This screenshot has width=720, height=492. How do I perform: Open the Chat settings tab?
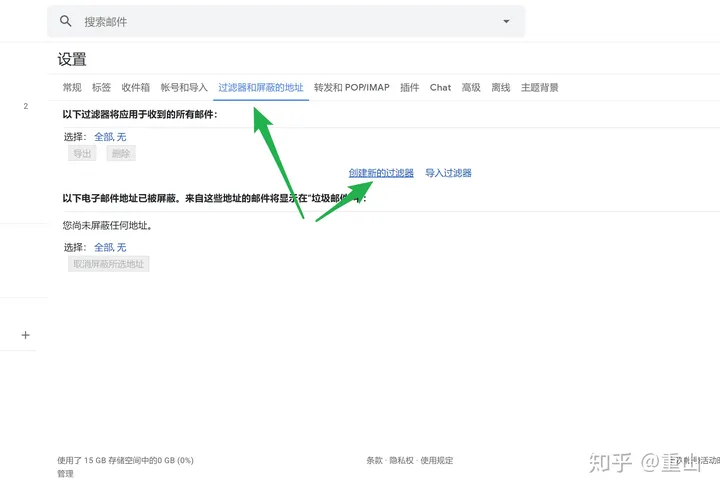click(440, 87)
